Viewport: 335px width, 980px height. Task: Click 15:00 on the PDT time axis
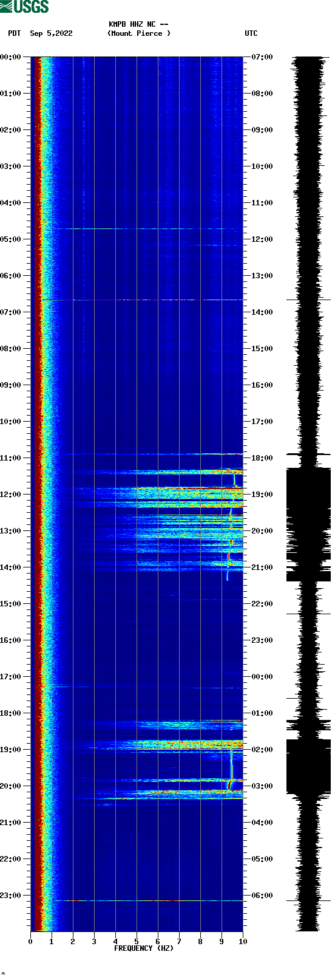pyautogui.click(x=11, y=604)
